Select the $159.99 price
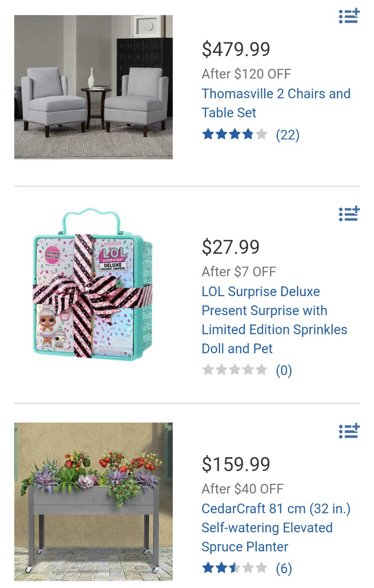 (x=236, y=464)
